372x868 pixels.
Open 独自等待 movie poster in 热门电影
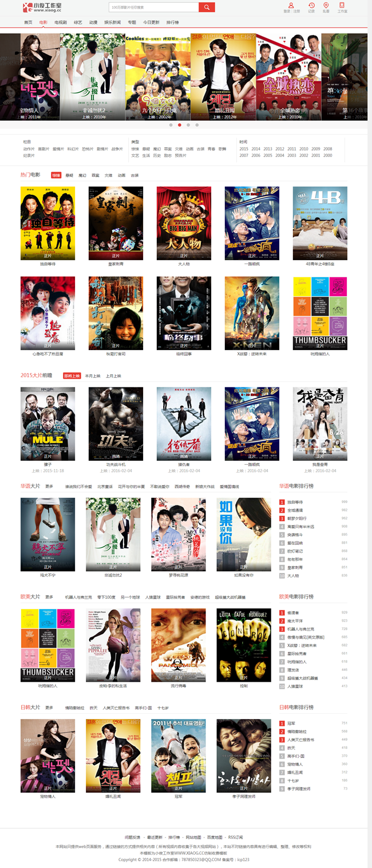point(48,223)
